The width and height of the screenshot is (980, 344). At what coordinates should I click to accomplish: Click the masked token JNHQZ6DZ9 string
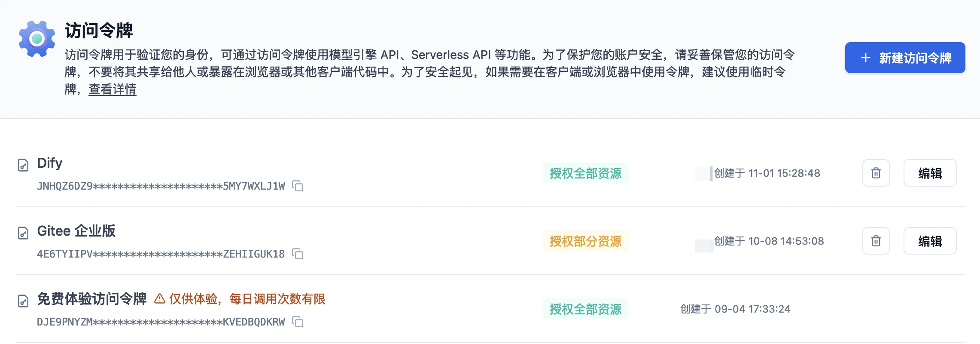[161, 186]
